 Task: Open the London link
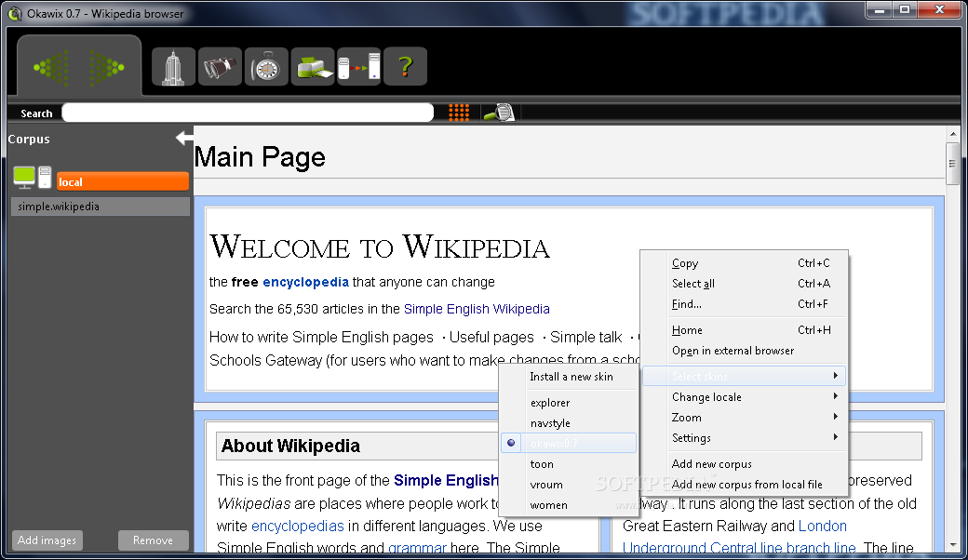click(x=822, y=526)
